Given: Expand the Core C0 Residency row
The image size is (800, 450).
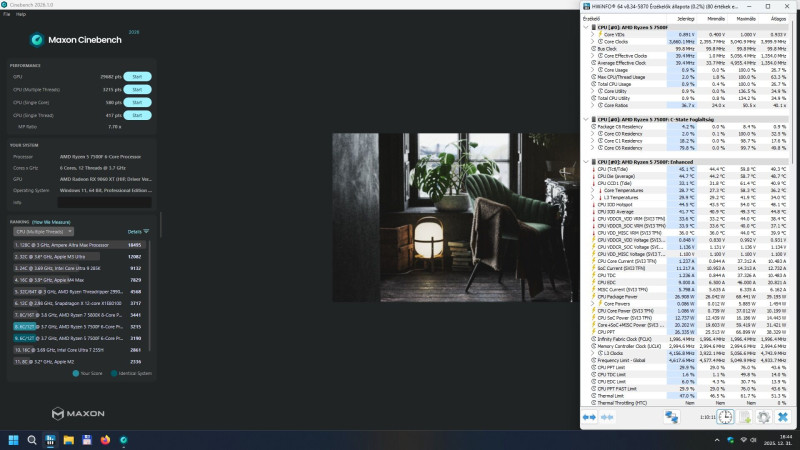Looking at the screenshot, I should [593, 134].
